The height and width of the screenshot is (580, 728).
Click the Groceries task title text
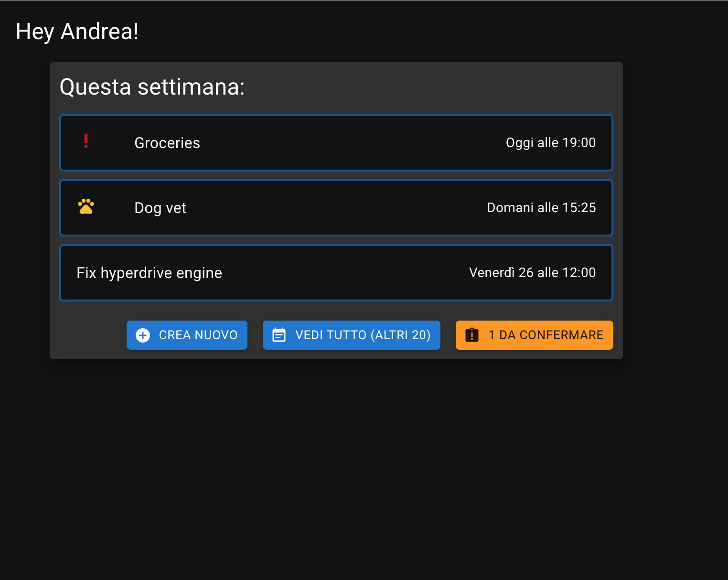coord(167,142)
